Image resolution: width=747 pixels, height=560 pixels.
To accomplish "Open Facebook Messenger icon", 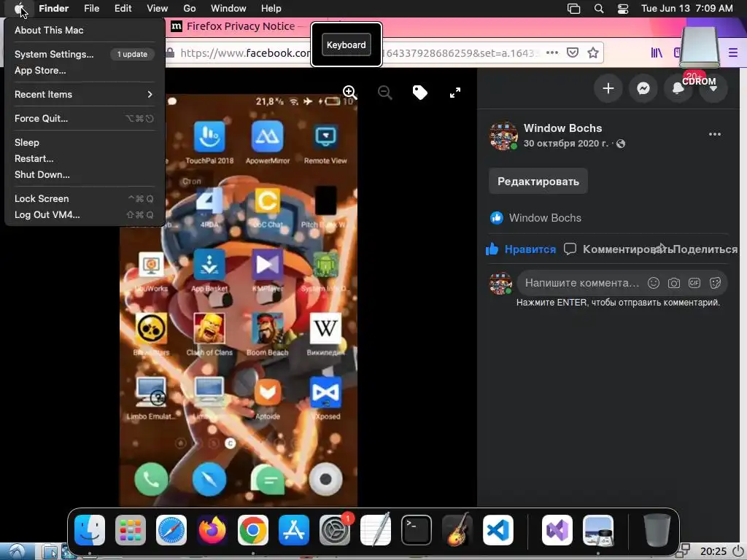I will [x=643, y=88].
